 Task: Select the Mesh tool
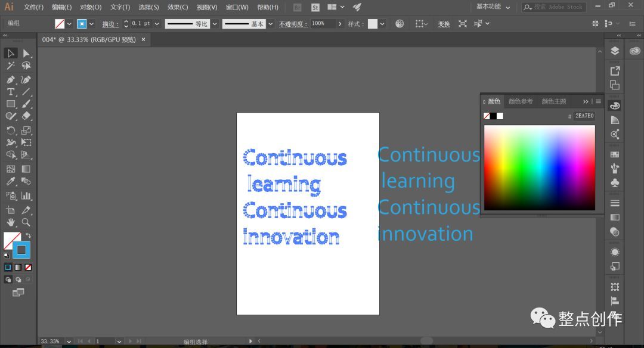(x=11, y=169)
